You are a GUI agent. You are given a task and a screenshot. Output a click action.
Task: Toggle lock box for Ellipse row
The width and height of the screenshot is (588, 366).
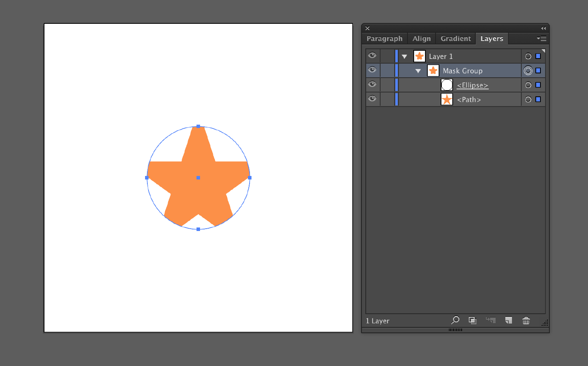387,85
